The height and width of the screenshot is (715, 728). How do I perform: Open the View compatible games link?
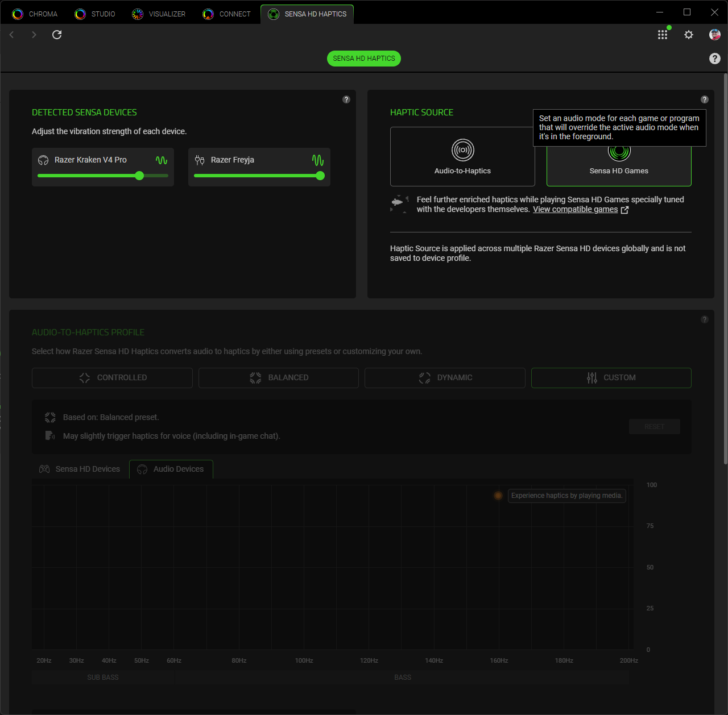pyautogui.click(x=575, y=210)
